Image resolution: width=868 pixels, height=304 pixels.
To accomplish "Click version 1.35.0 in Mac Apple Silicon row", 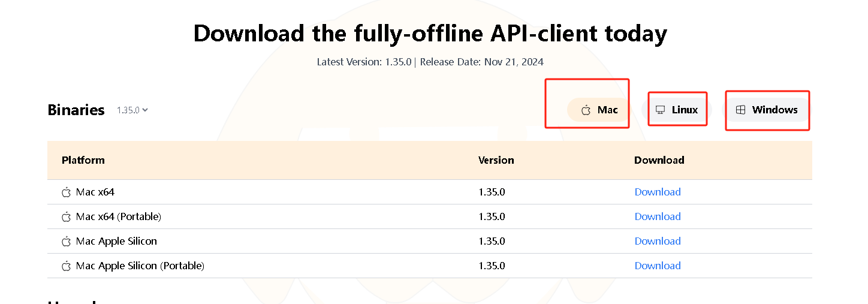I will point(492,241).
